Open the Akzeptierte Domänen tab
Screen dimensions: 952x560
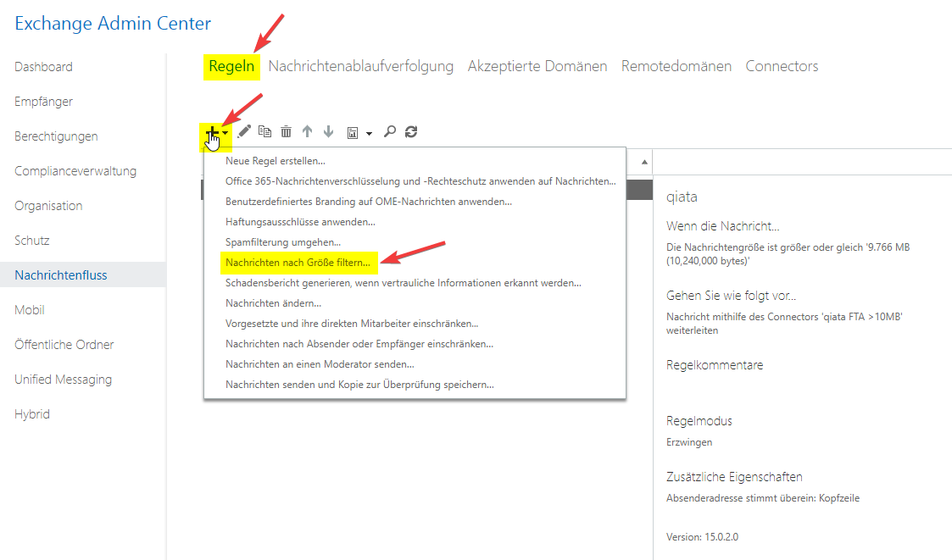[537, 66]
